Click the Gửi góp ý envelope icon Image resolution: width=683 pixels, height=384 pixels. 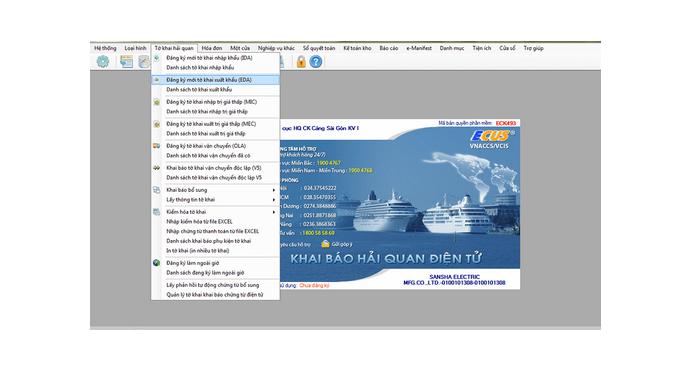(x=325, y=244)
